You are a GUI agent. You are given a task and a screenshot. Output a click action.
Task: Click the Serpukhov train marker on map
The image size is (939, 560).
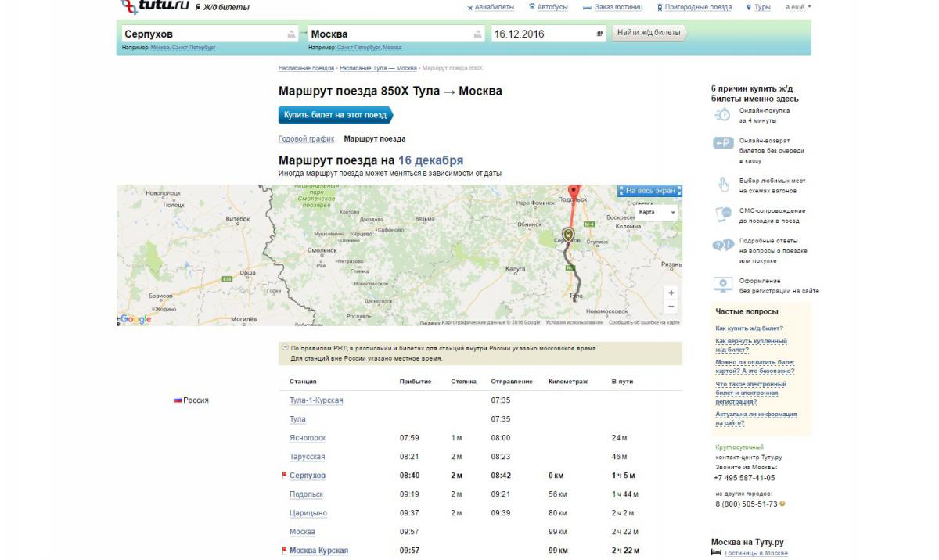pyautogui.click(x=568, y=235)
